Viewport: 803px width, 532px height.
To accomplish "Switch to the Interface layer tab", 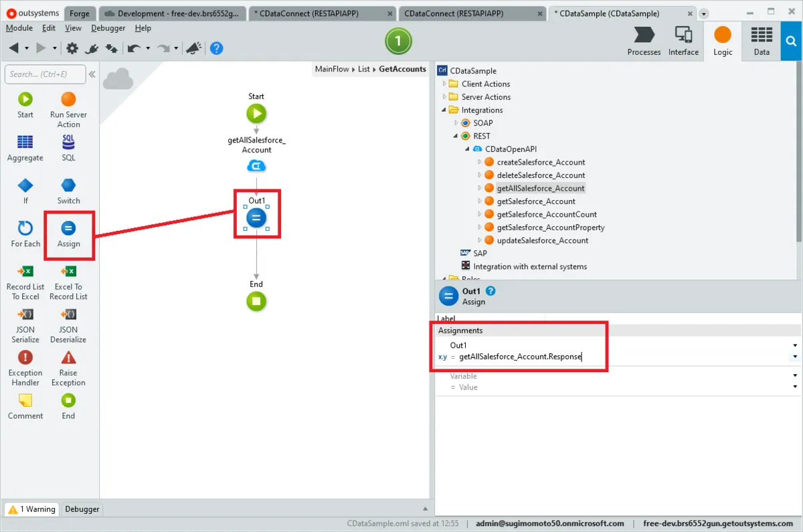I will [683, 41].
